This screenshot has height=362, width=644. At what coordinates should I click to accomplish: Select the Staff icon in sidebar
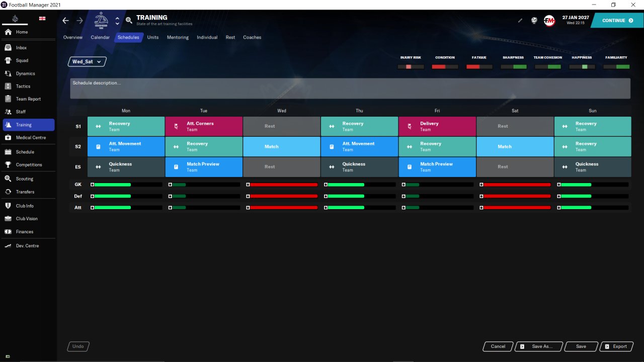coord(8,112)
